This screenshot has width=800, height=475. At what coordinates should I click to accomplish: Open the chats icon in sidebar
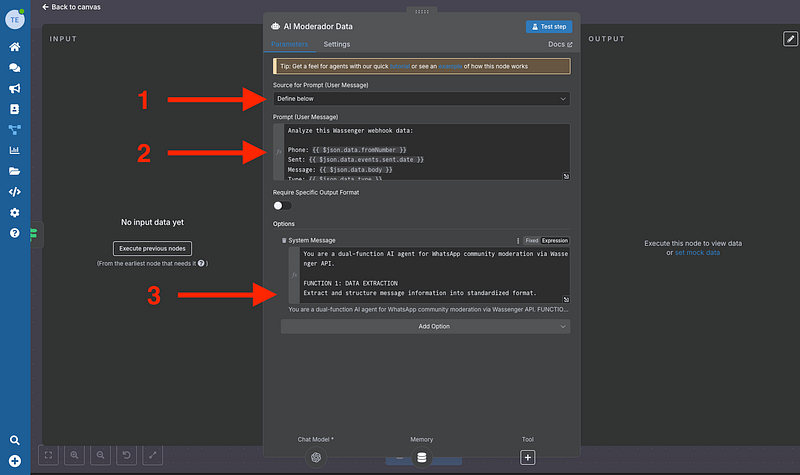coord(14,68)
